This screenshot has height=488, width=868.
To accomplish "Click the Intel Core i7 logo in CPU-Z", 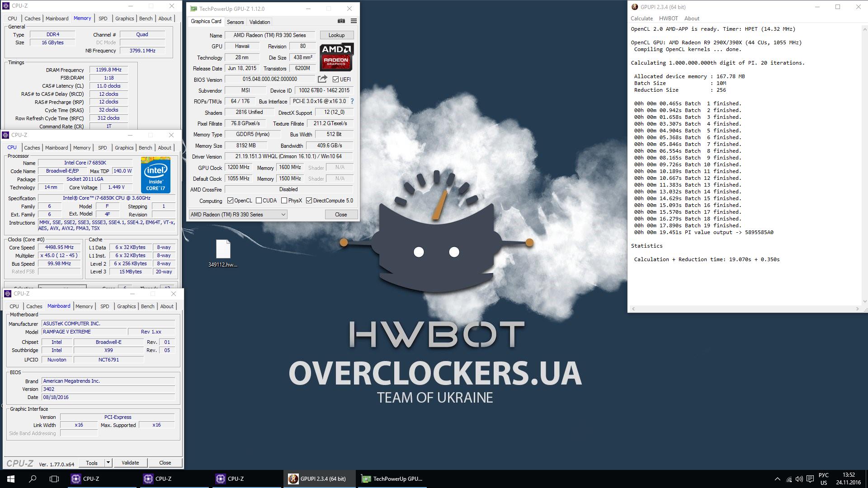I will [156, 175].
